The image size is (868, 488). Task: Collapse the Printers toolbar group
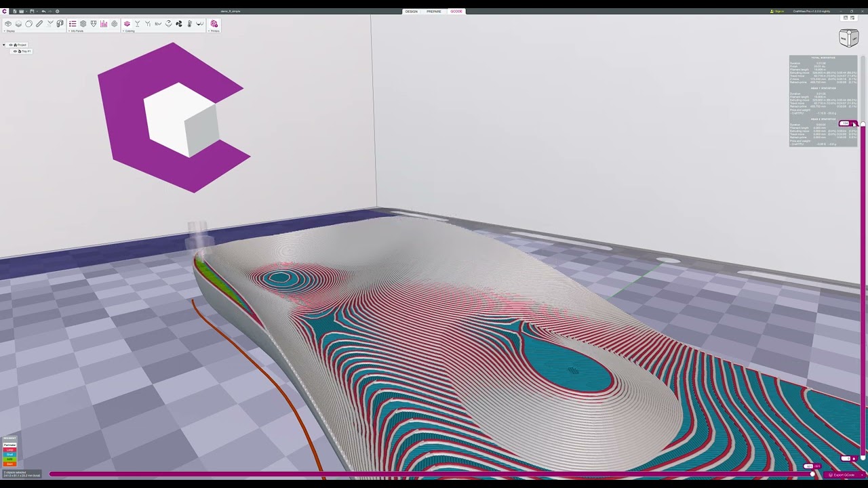pos(210,30)
